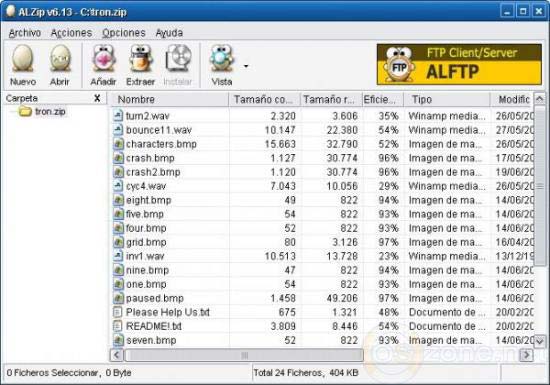Open the Archivo menu
Viewport: 550px width, 385px height.
point(25,33)
